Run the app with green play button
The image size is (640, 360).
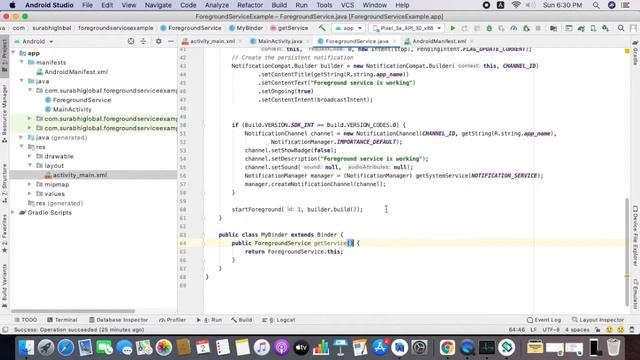click(453, 28)
